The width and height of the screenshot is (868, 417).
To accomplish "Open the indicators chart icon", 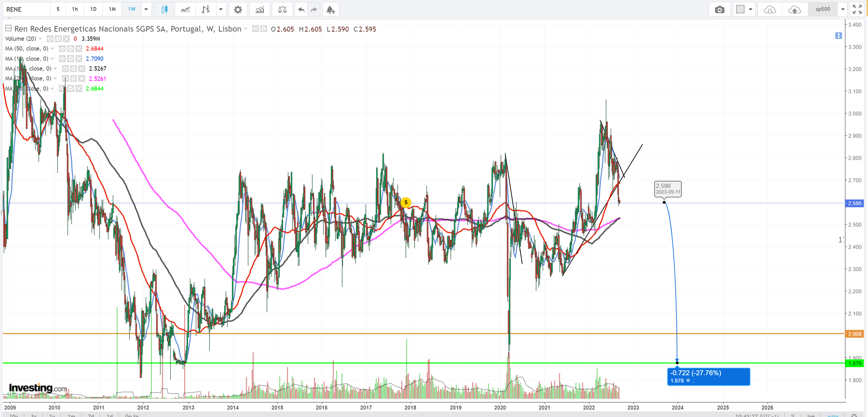I will click(x=260, y=9).
